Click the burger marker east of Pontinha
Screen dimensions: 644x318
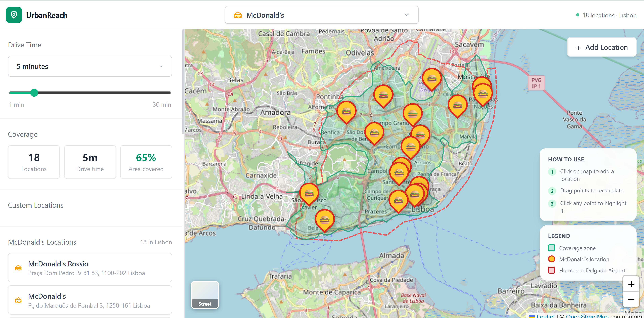click(x=383, y=96)
